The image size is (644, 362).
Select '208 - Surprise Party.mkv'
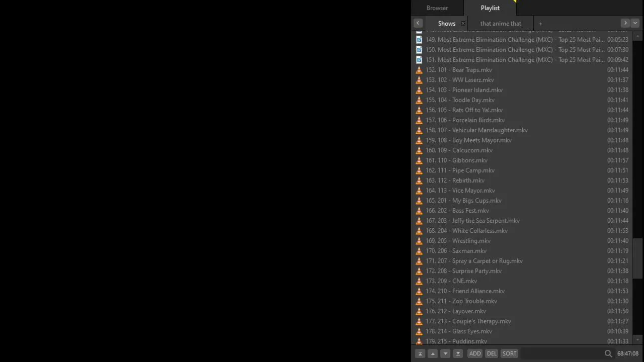(522, 271)
